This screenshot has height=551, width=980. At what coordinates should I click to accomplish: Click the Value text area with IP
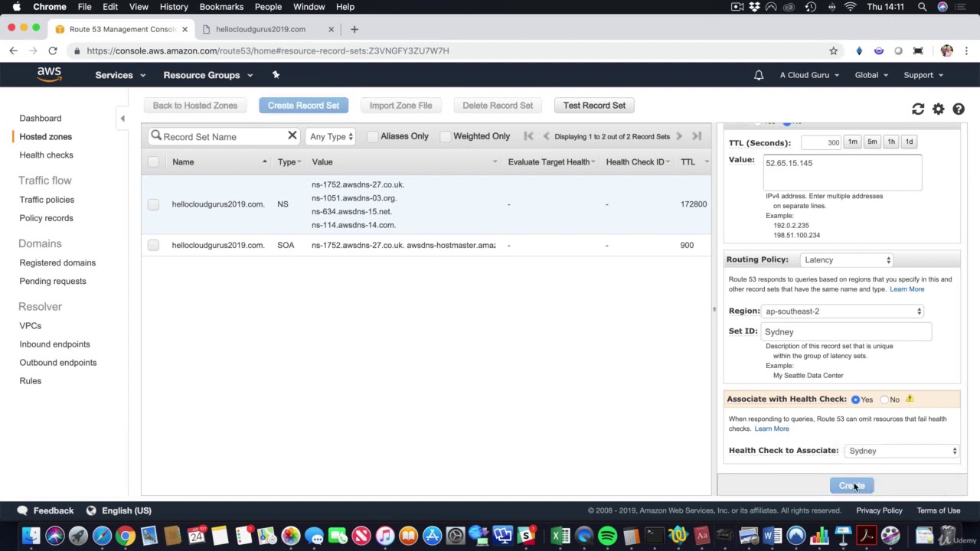point(842,171)
